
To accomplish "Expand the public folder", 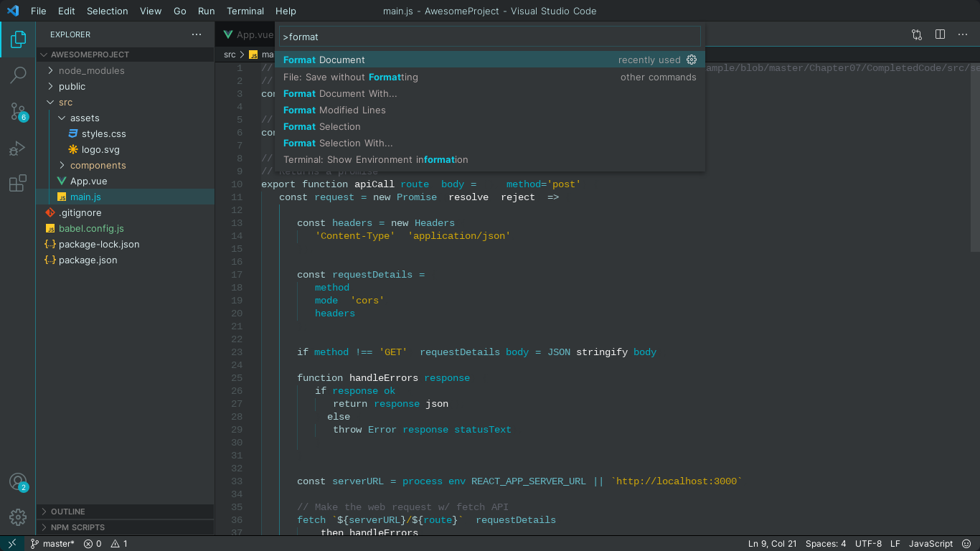I will (x=126, y=86).
